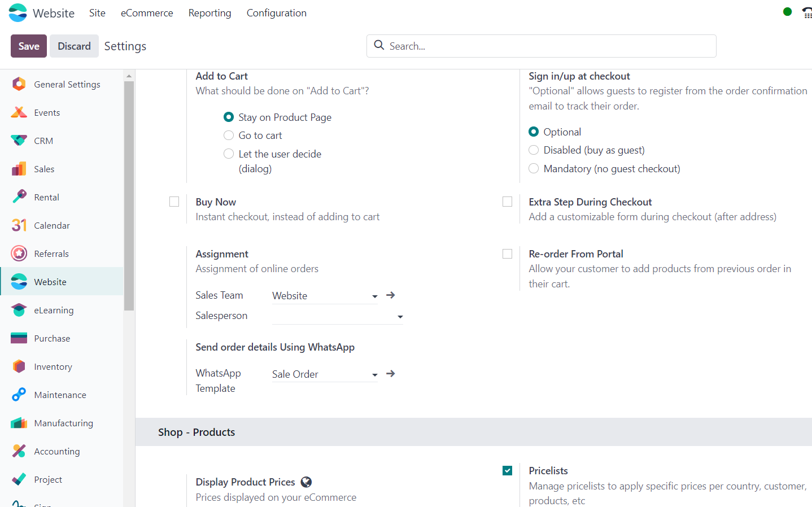
Task: Open the Calendar settings icon
Action: pos(19,225)
